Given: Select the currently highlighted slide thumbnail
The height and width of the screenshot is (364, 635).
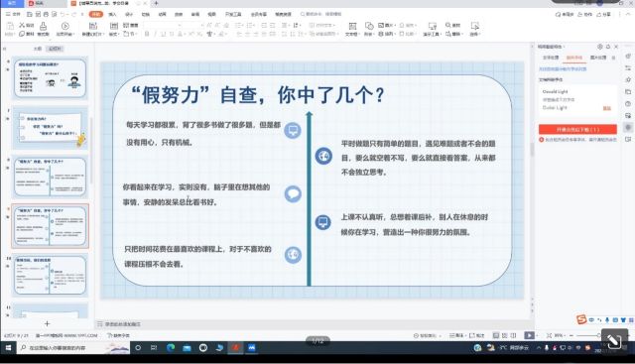Looking at the screenshot, I should (51, 226).
